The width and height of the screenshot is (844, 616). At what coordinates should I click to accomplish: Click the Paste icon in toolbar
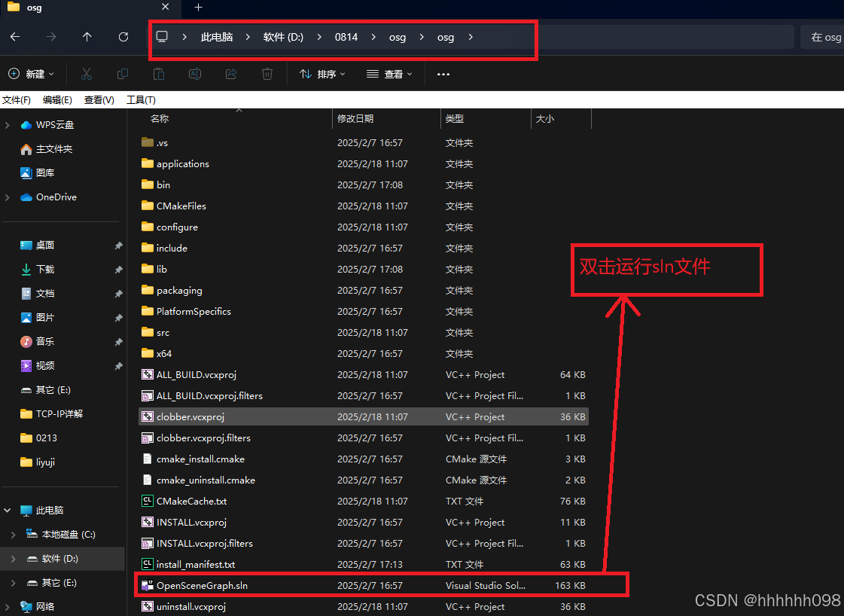tap(158, 74)
